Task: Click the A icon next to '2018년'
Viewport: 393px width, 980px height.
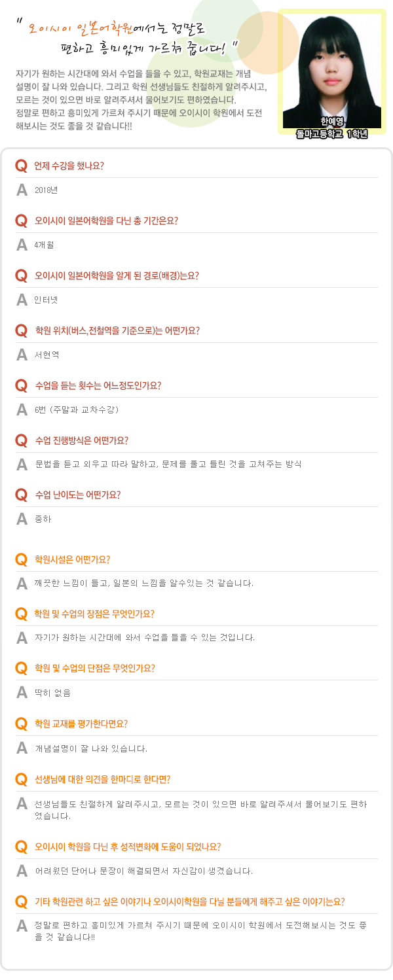Action: tap(22, 190)
